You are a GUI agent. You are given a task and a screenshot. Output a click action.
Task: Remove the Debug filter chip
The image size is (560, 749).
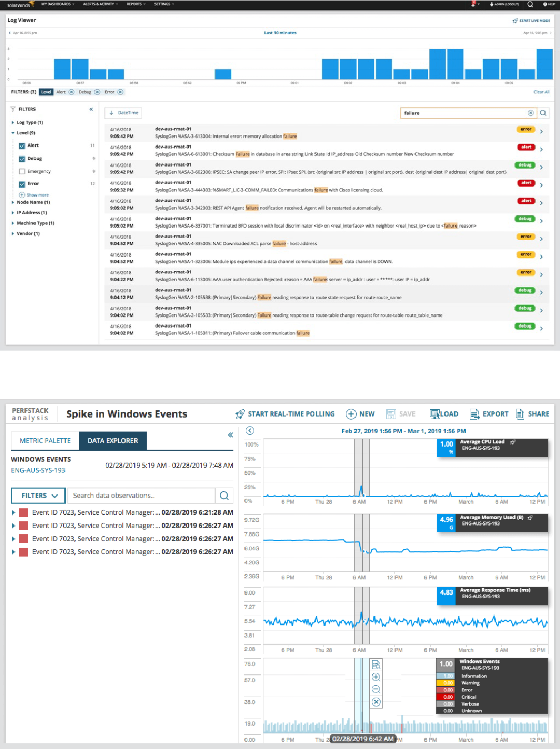[97, 92]
